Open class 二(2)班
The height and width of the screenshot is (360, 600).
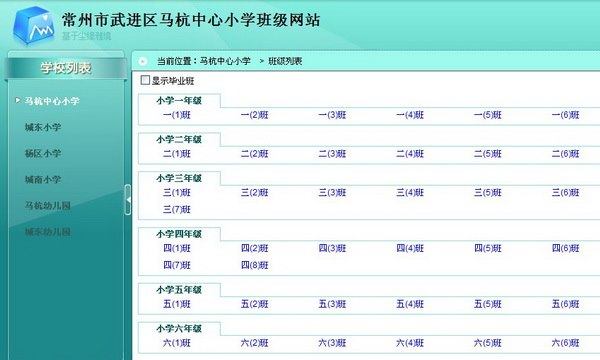coord(254,154)
